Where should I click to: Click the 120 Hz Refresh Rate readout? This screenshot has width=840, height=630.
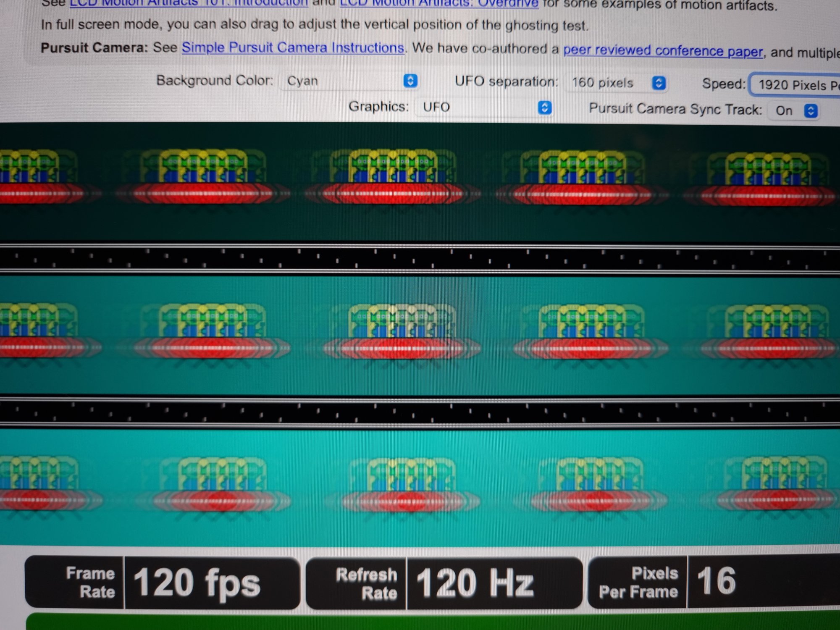(x=475, y=583)
